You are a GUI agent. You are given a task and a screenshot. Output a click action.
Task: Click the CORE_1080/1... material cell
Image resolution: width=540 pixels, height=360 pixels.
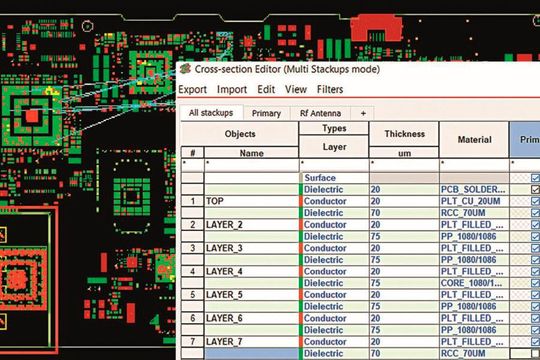click(x=474, y=283)
